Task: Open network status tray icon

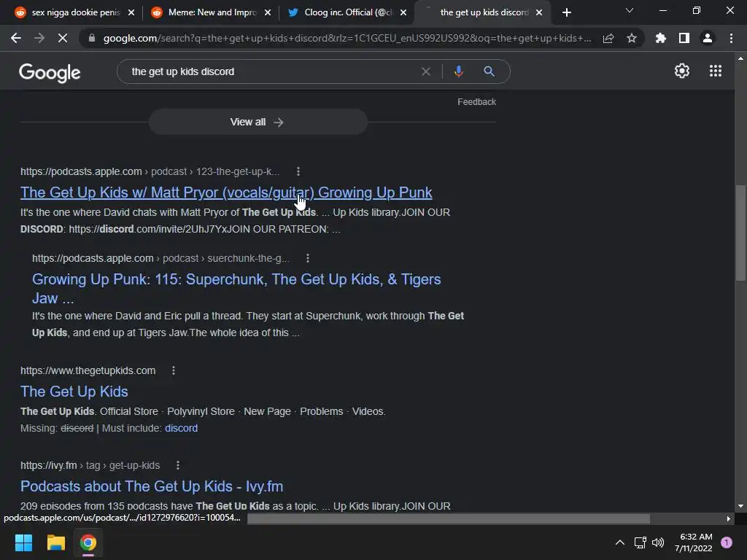Action: (x=640, y=542)
